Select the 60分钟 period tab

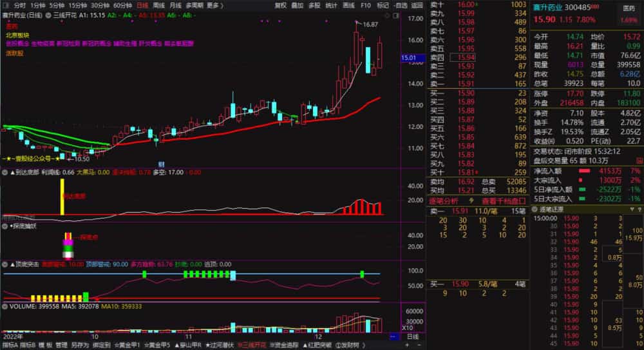[x=122, y=5]
